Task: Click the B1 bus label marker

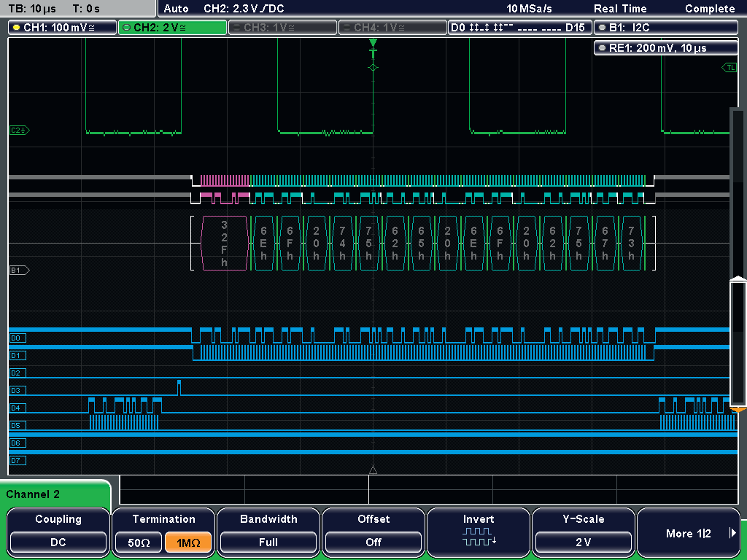Action: (x=19, y=270)
